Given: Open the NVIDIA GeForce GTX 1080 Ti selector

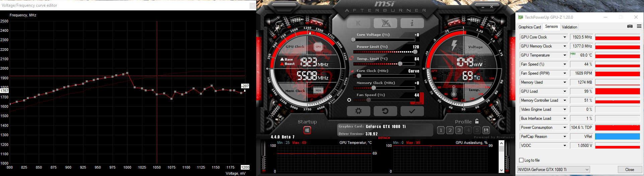Looking at the screenshot, I should click(553, 170).
